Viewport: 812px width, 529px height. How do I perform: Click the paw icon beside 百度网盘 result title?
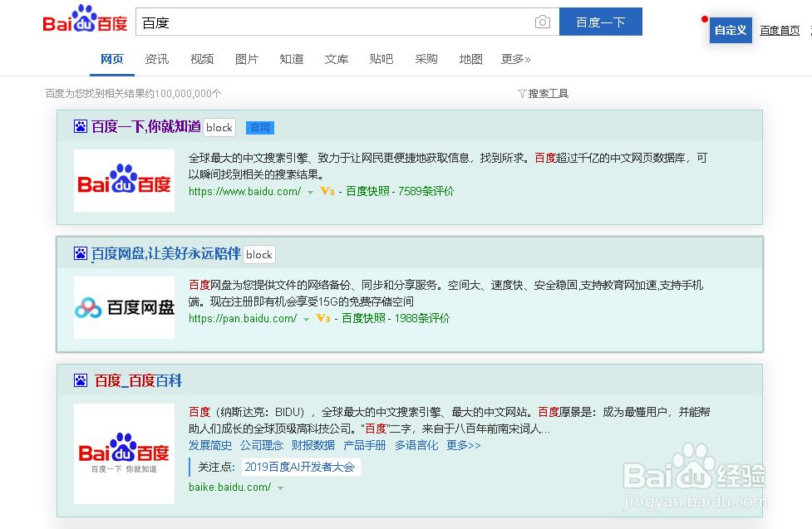click(x=81, y=253)
